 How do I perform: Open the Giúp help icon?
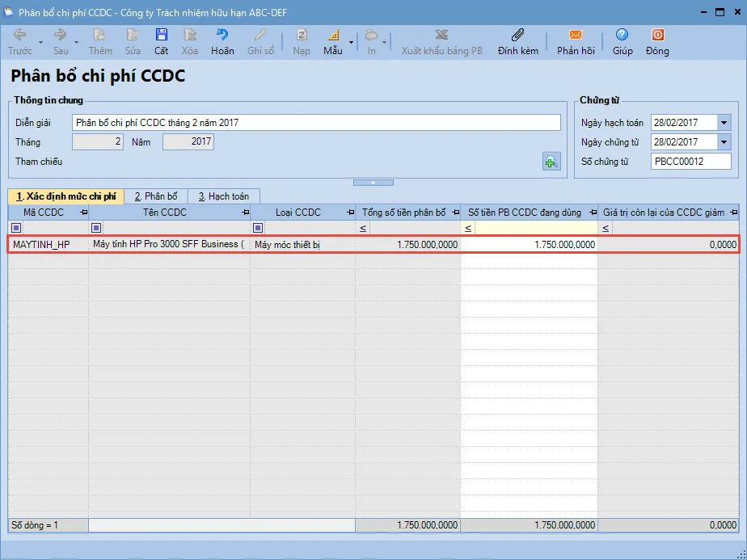622,36
